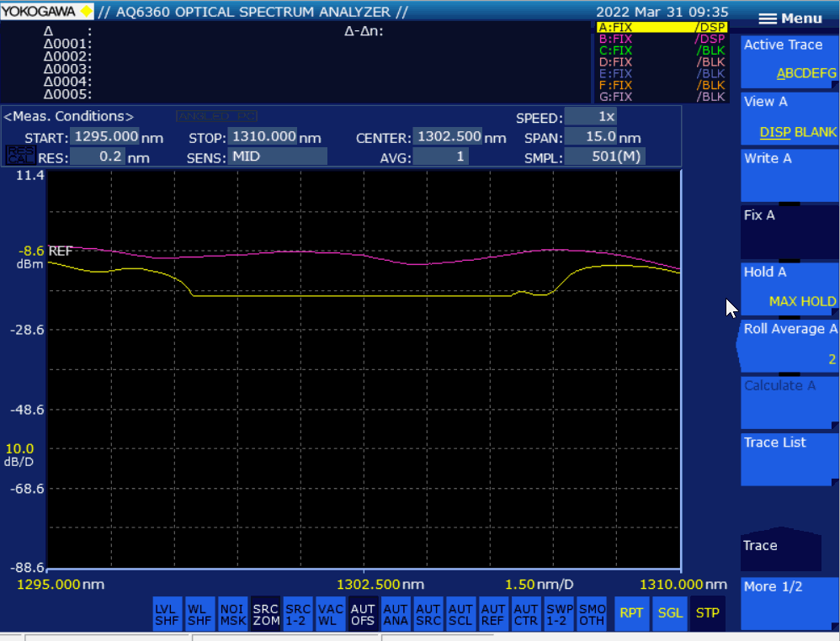Image resolution: width=840 pixels, height=641 pixels.
Task: Select trace row C:FIX /BLK
Action: [662, 50]
